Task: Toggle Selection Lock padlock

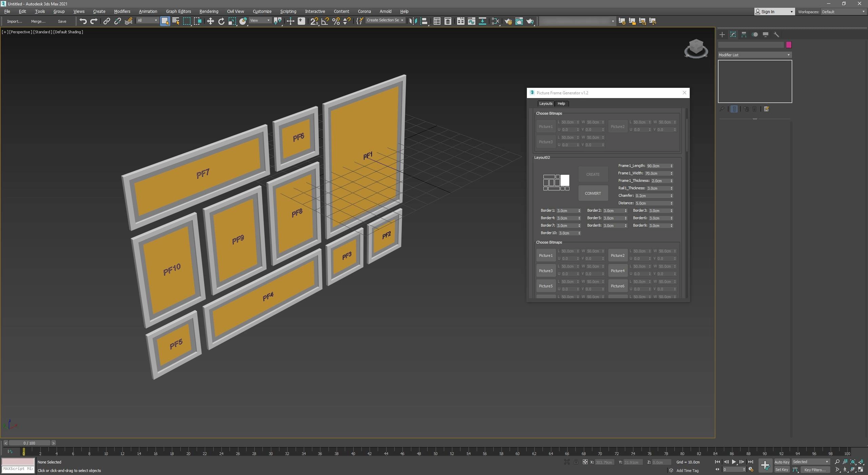Action: tap(576, 462)
